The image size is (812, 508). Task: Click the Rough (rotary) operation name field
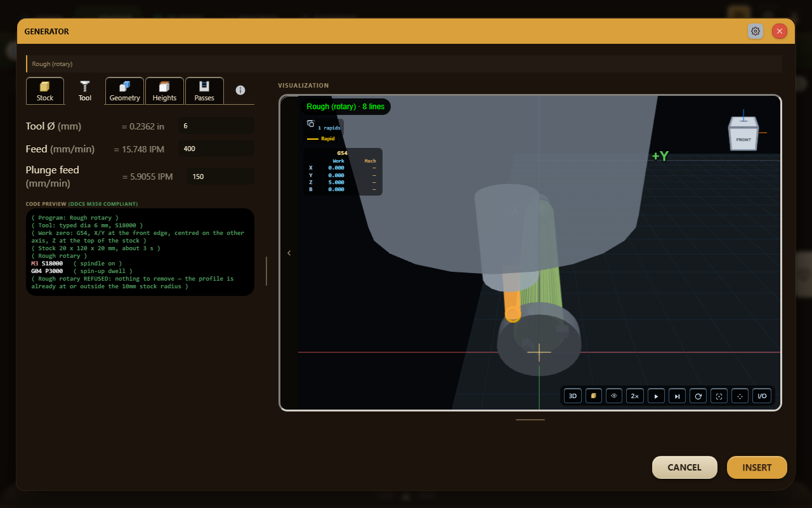pos(404,63)
